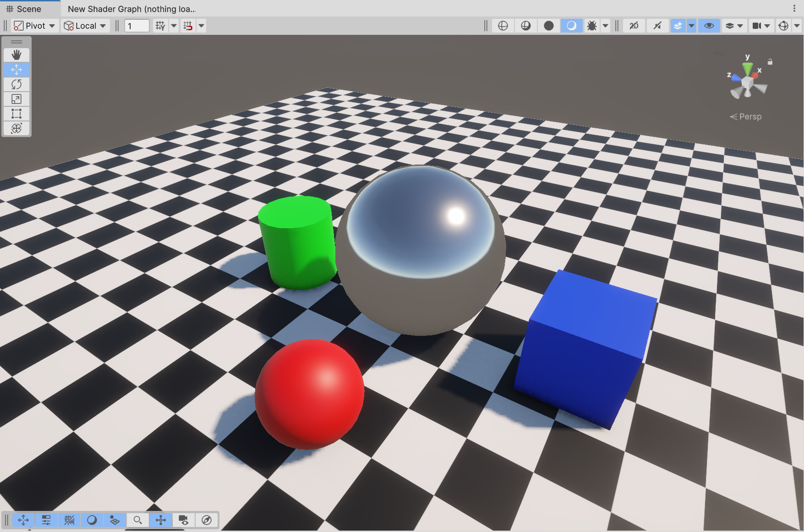Toggle scene audio mute button
The image size is (804, 532).
pyautogui.click(x=657, y=26)
